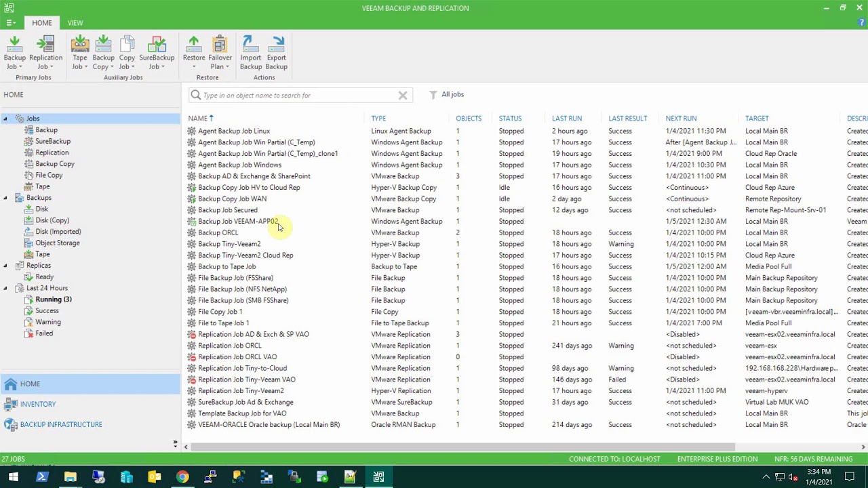Viewport: 868px width, 488px height.
Task: Open the Replication Job ribbon button
Action: 45,53
